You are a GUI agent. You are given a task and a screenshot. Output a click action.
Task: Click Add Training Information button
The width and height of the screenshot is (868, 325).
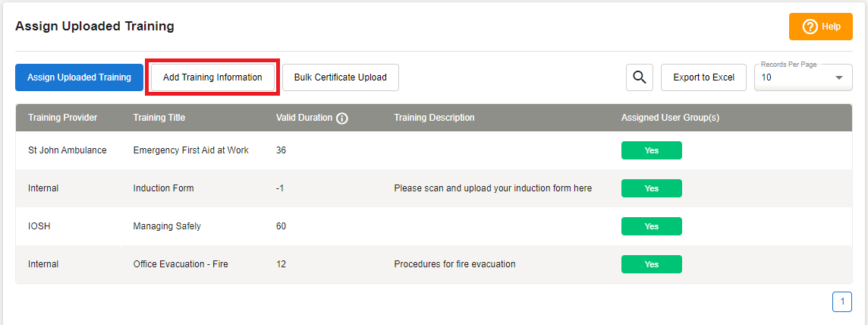point(212,77)
